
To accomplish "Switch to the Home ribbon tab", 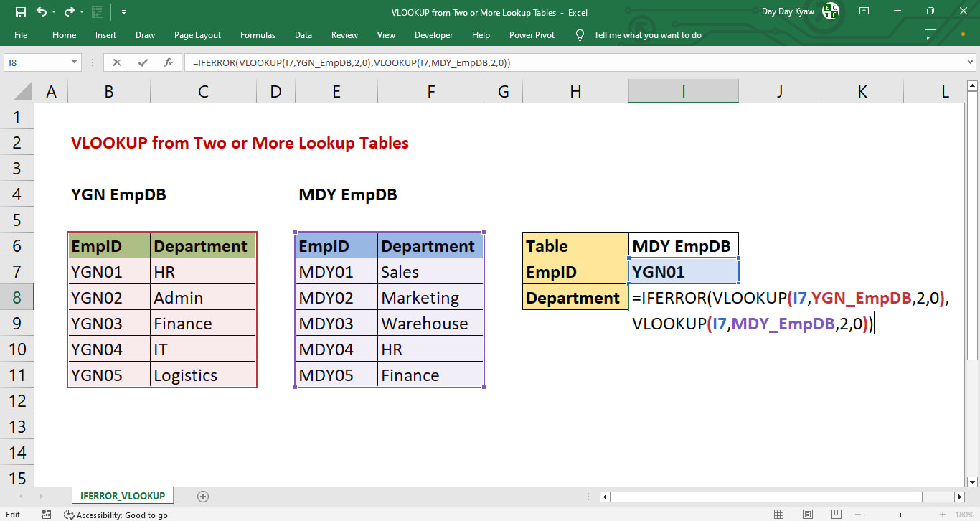I will (64, 34).
